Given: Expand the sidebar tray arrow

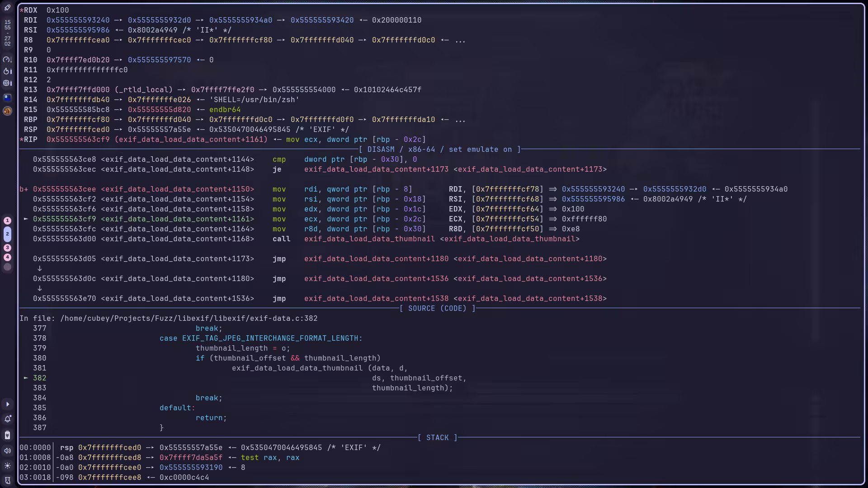Looking at the screenshot, I should point(7,404).
